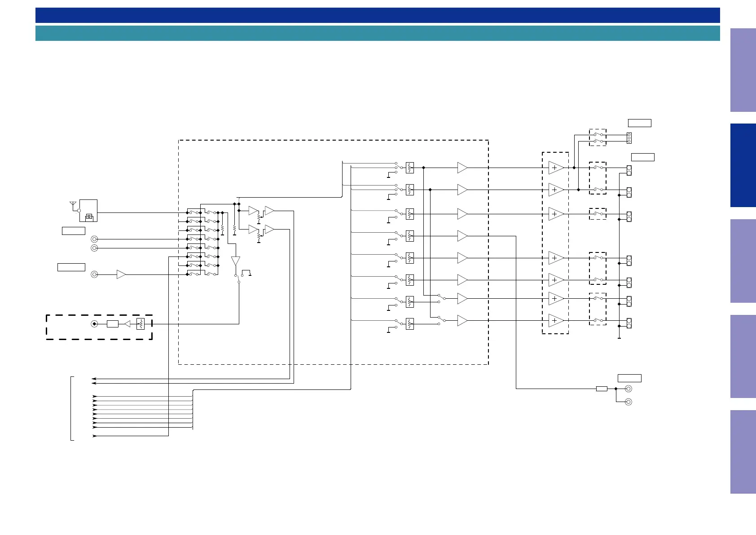The image size is (756, 535).
Task: Click the topmost speaker terminal
Action: (629, 170)
